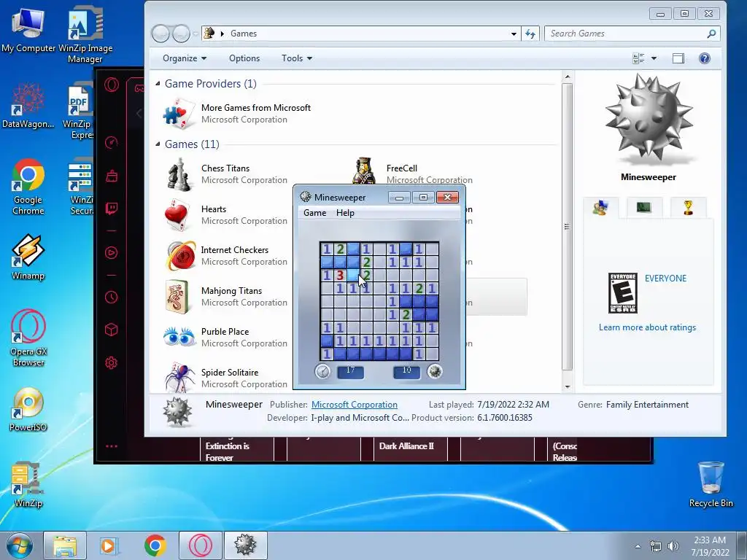Click the EVERYONE rating link
Image resolution: width=747 pixels, height=560 pixels.
pos(665,278)
